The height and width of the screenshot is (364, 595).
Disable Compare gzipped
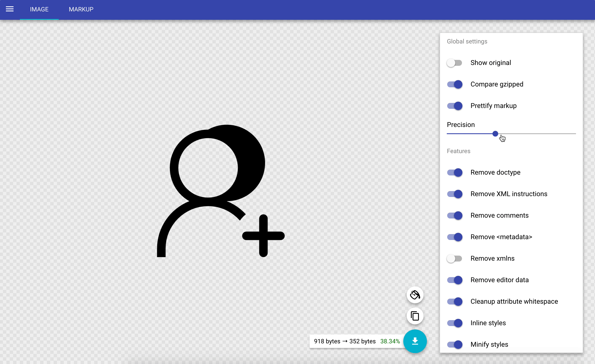click(x=455, y=84)
